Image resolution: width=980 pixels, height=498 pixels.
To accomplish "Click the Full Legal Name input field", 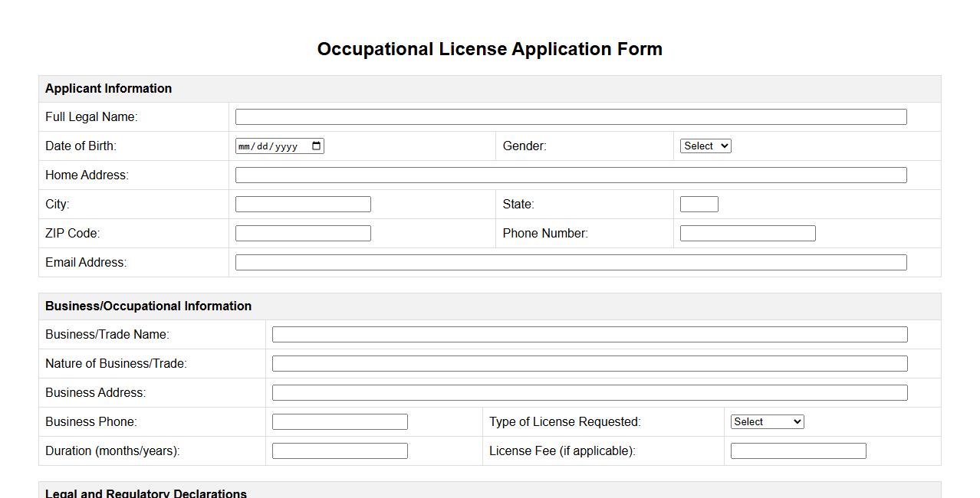I will [x=571, y=116].
